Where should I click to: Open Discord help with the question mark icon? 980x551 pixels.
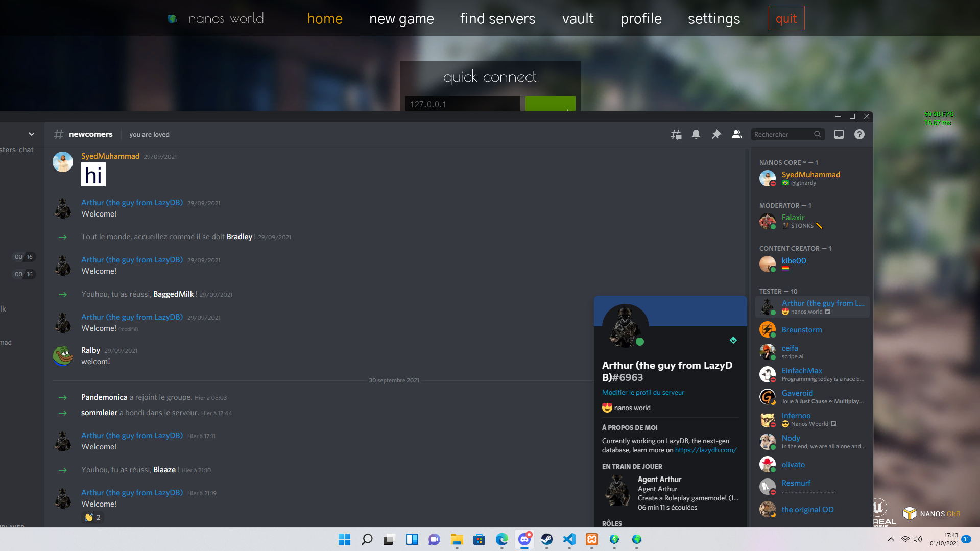(858, 134)
